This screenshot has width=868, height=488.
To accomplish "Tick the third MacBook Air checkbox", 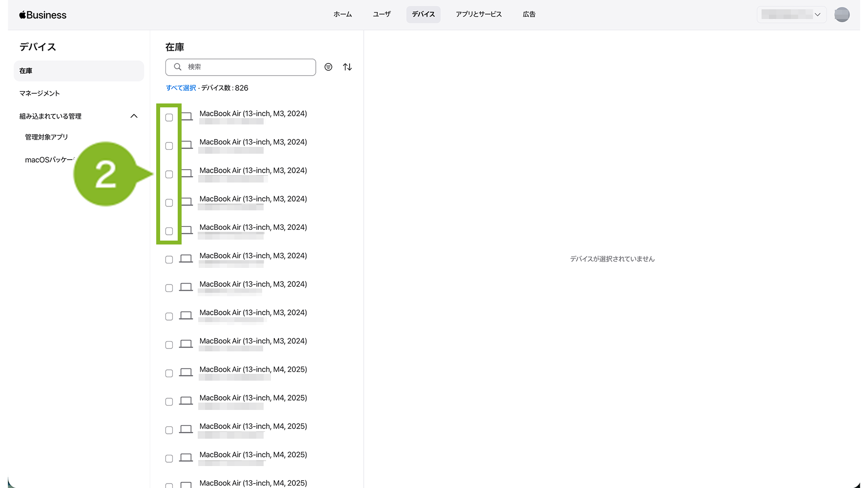I will [x=169, y=174].
